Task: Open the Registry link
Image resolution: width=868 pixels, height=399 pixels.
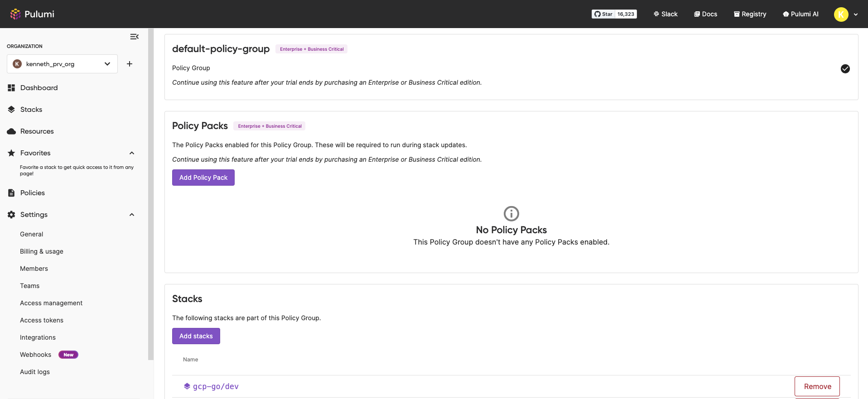Action: (x=750, y=14)
